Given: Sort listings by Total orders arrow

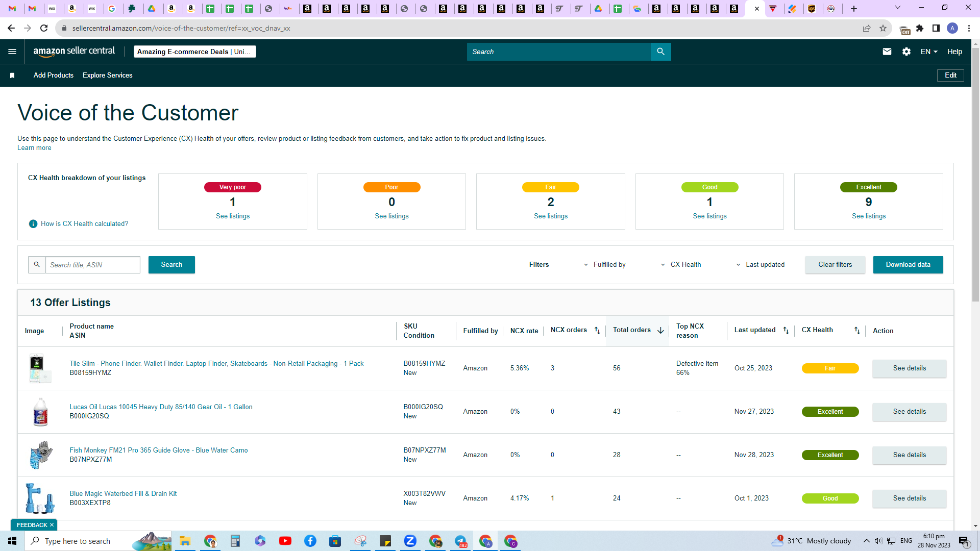Looking at the screenshot, I should pyautogui.click(x=660, y=331).
